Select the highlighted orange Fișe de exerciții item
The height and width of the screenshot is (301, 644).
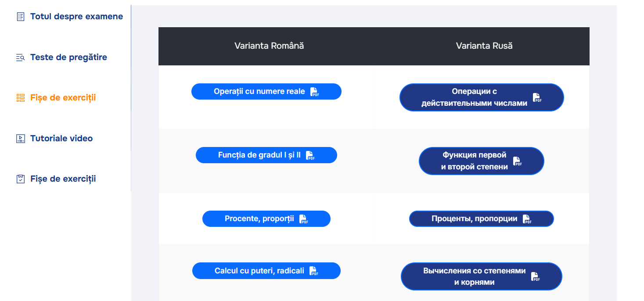click(x=63, y=98)
